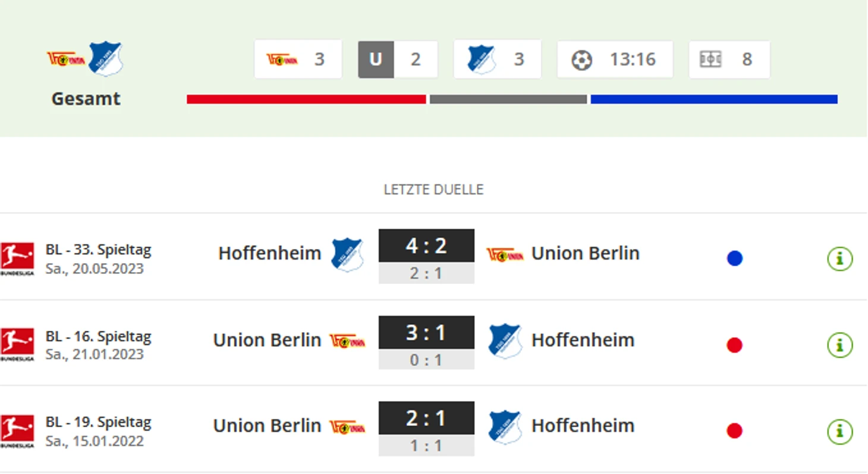Click the 4 : 2 score box
This screenshot has width=868, height=474.
click(x=426, y=245)
